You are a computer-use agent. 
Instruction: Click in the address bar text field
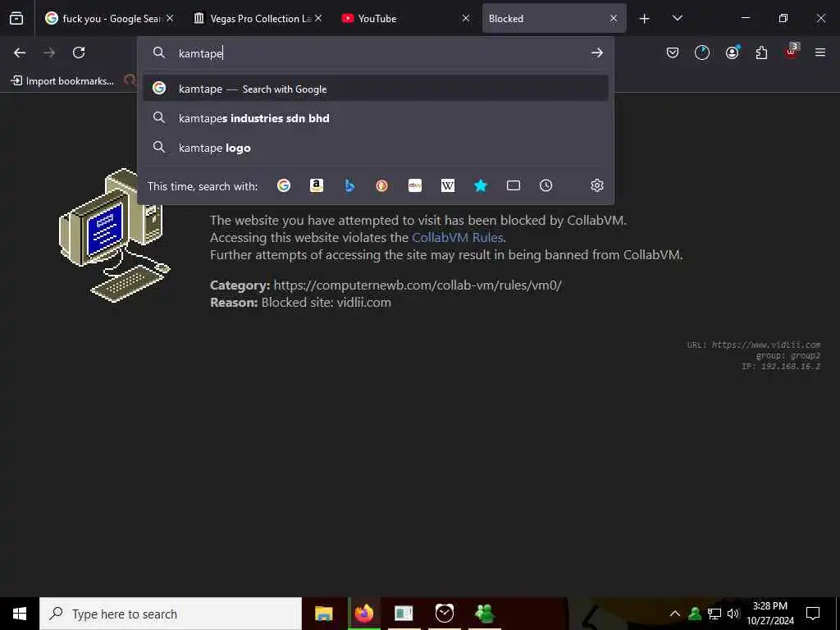tap(375, 53)
